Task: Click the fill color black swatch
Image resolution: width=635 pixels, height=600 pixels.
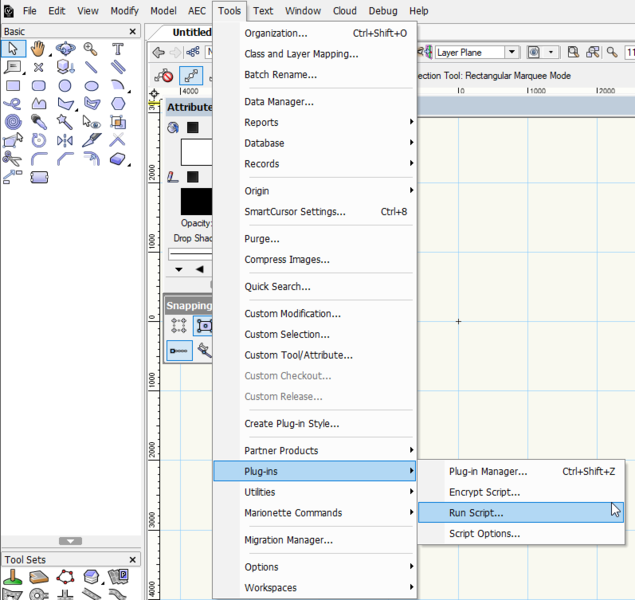Action: 193,128
